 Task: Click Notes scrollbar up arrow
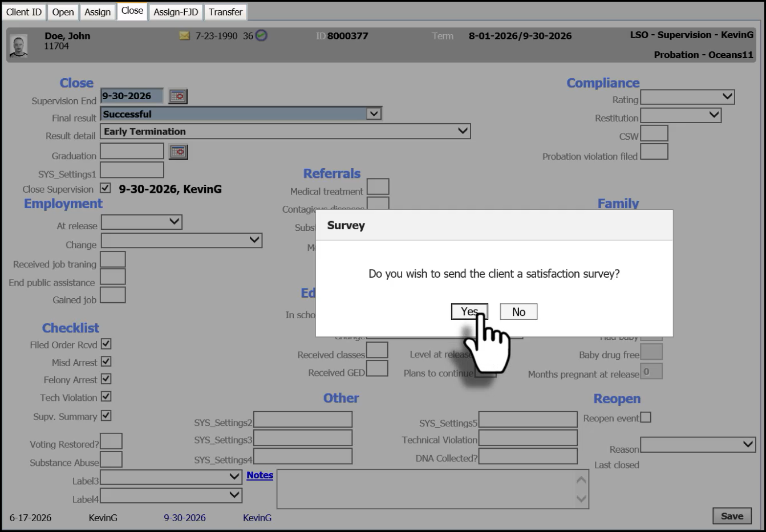click(582, 480)
